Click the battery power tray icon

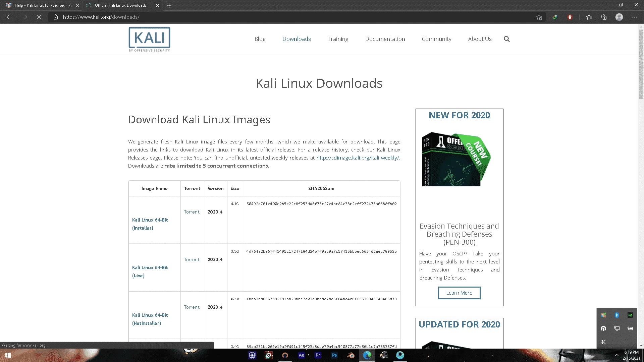point(630,328)
